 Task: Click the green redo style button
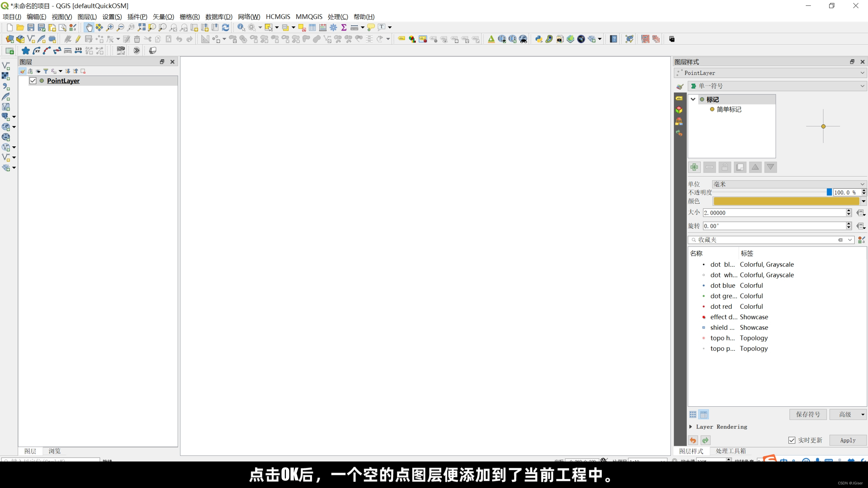[706, 440]
